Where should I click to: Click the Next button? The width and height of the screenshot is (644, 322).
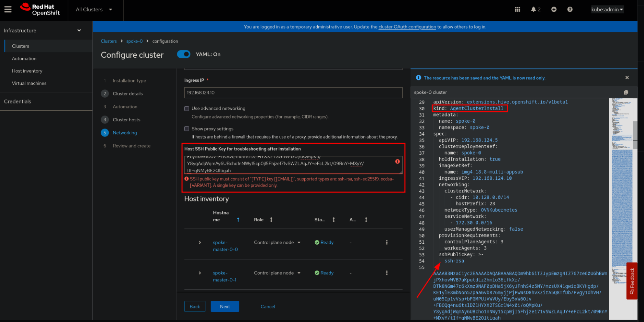pyautogui.click(x=225, y=307)
